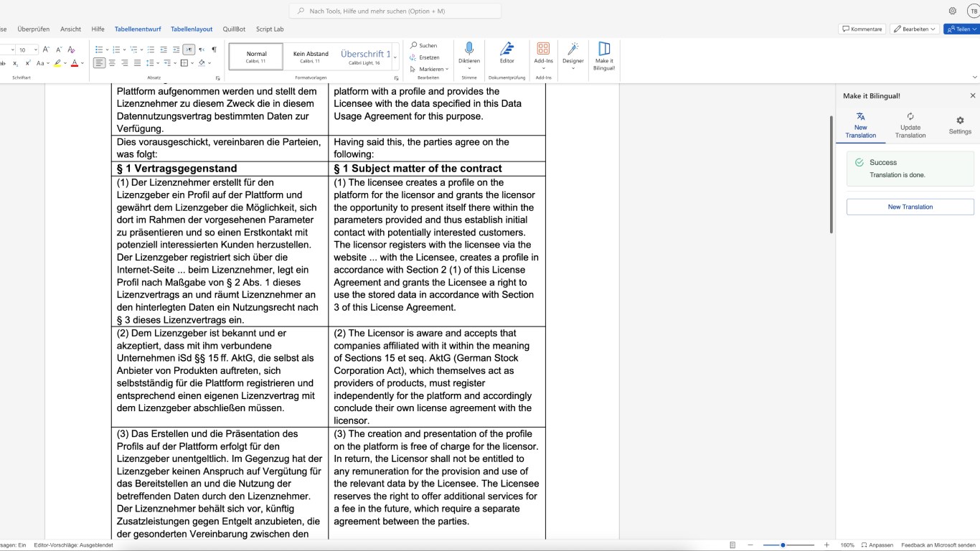The height and width of the screenshot is (551, 980).
Task: Toggle left-to-right text direction
Action: [x=189, y=50]
